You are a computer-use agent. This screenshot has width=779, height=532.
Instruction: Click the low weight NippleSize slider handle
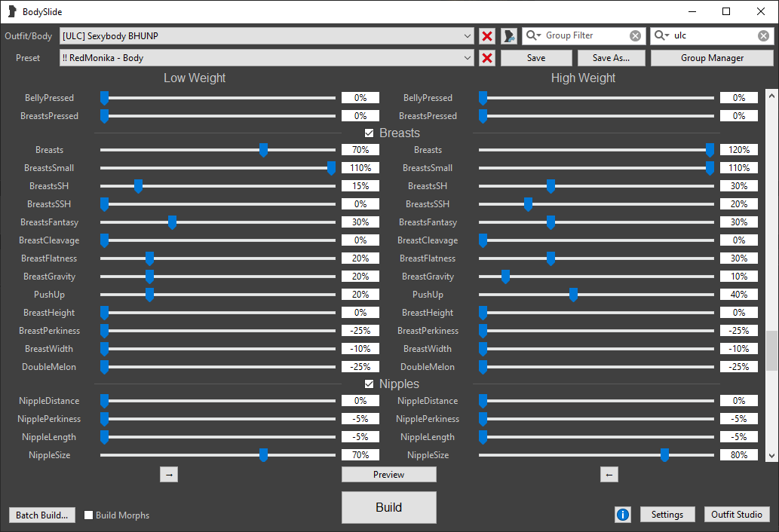263,455
